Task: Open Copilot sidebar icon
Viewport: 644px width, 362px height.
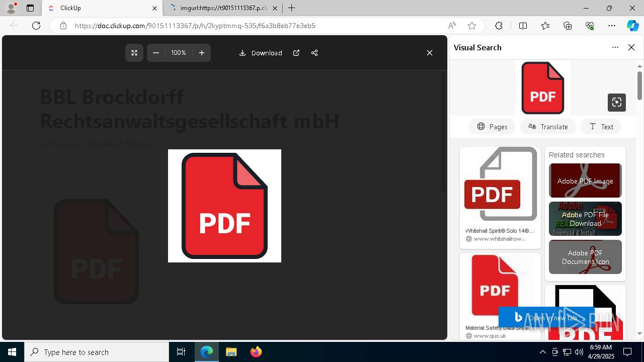Action: (x=633, y=26)
